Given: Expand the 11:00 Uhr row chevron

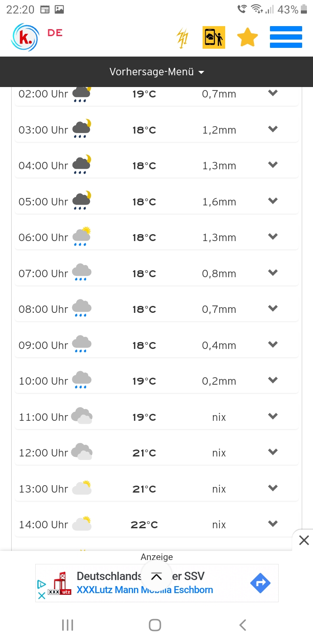Looking at the screenshot, I should click(273, 416).
